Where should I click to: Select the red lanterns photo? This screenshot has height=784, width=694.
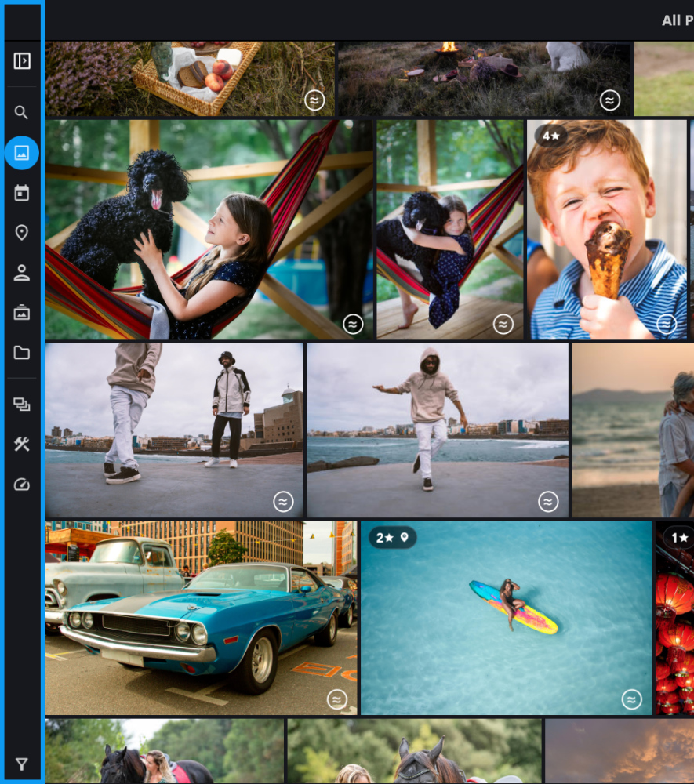(675, 618)
